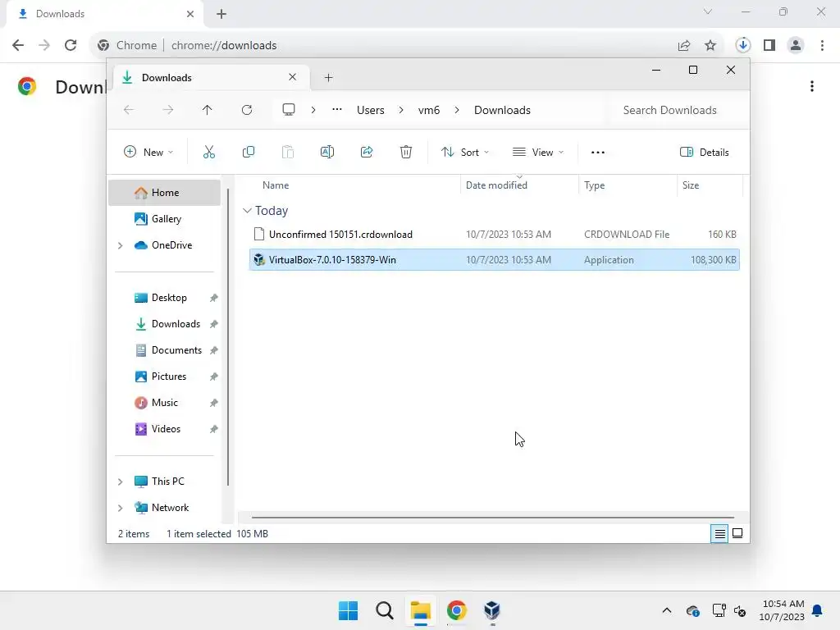
Task: Expand the OneDrive tree node
Action: click(120, 245)
